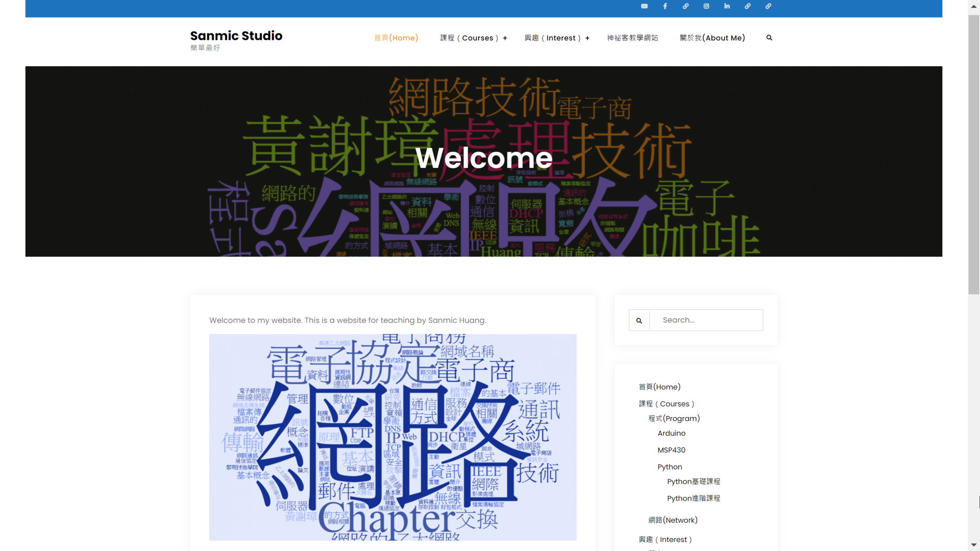This screenshot has width=980, height=551.
Task: Click the sidebar Search input field
Action: [x=706, y=320]
